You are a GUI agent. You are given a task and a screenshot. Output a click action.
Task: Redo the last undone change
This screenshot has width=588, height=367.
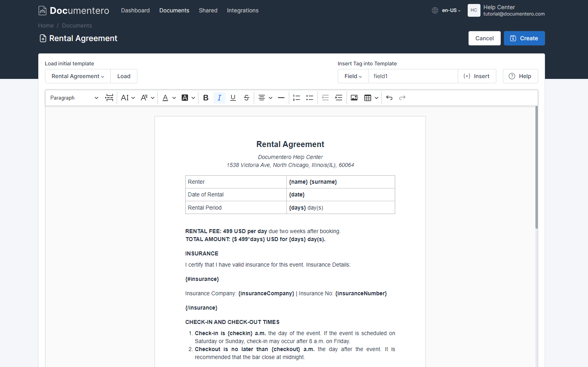402,97
